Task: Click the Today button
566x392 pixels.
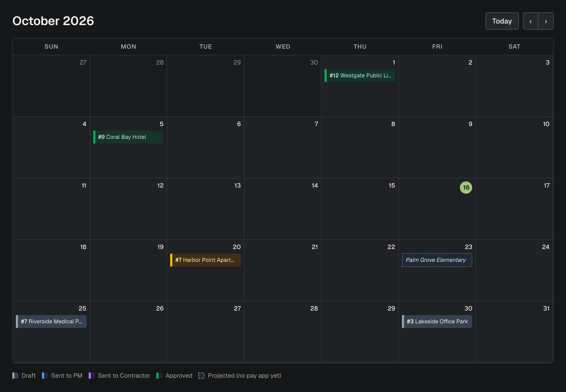Action: pyautogui.click(x=502, y=21)
